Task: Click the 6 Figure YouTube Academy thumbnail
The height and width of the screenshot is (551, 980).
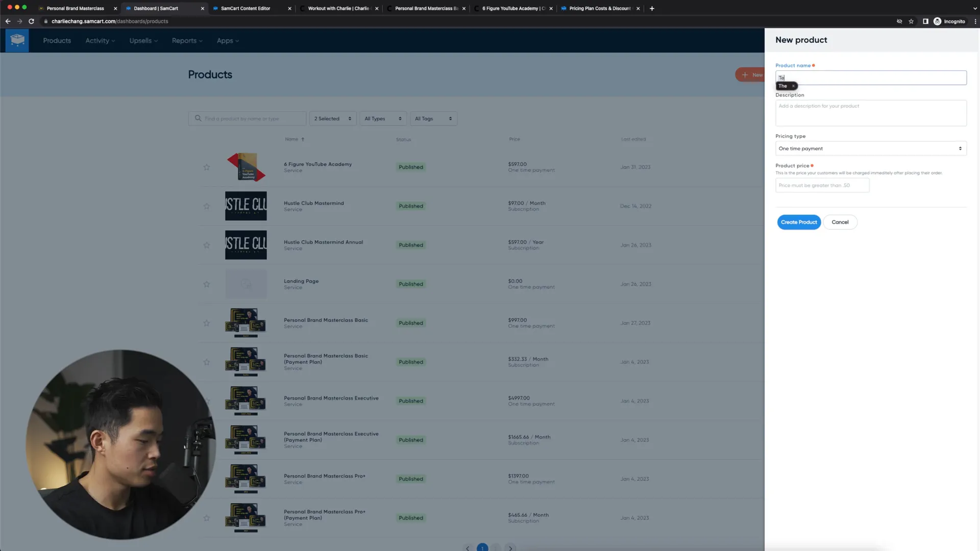Action: point(246,167)
